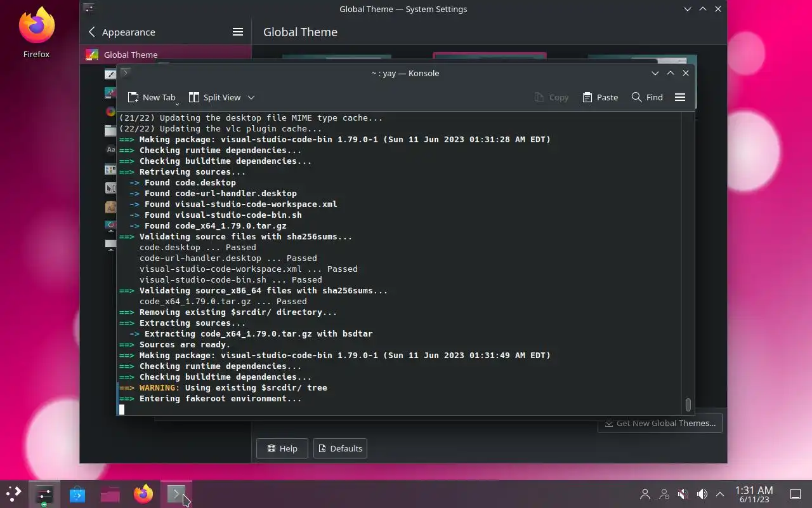Paste clipboard via Paste button

(x=600, y=97)
